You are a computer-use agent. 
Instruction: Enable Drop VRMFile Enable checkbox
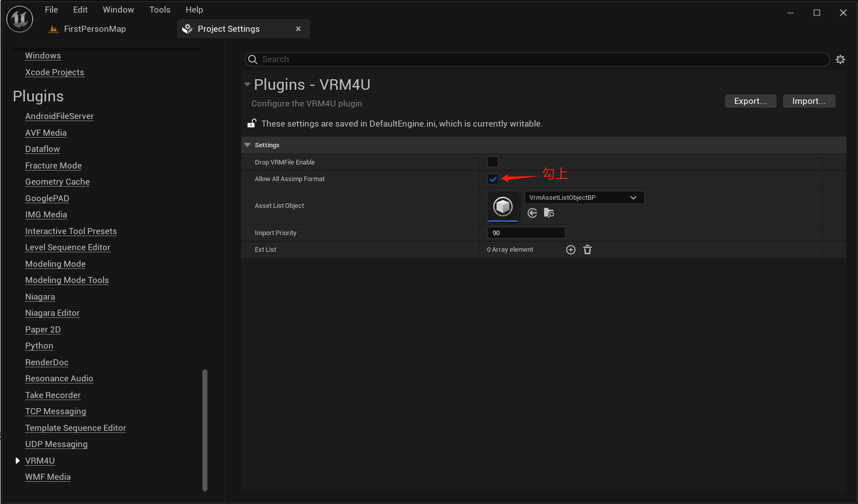(x=493, y=162)
